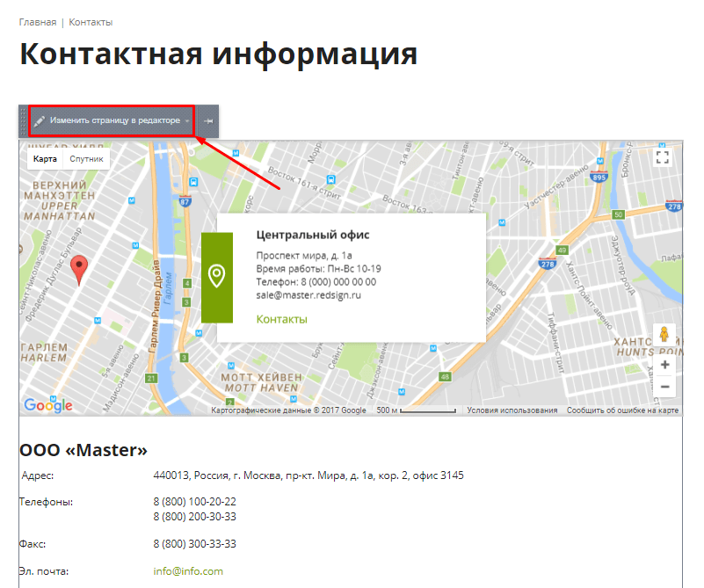
Task: Zoom out on the map
Action: point(664,386)
